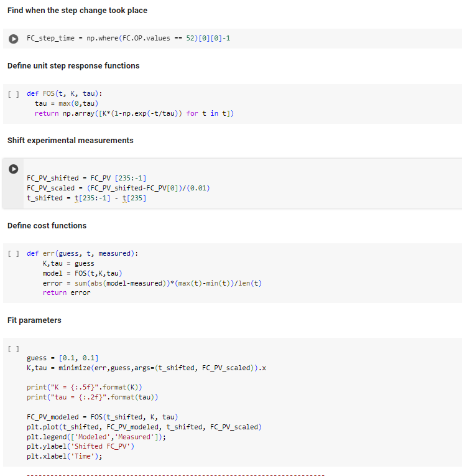Select heading 'Shift experimental measurements'

(70, 141)
